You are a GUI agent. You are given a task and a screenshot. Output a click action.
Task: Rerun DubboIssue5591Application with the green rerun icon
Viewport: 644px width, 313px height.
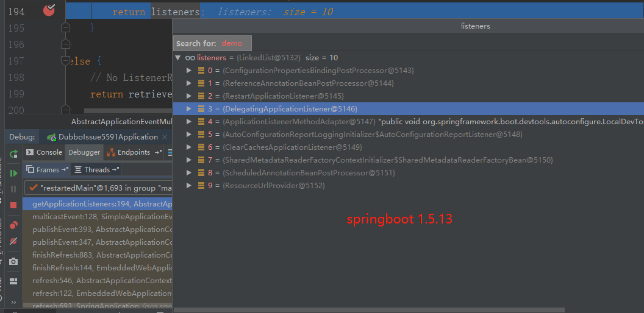[x=13, y=154]
